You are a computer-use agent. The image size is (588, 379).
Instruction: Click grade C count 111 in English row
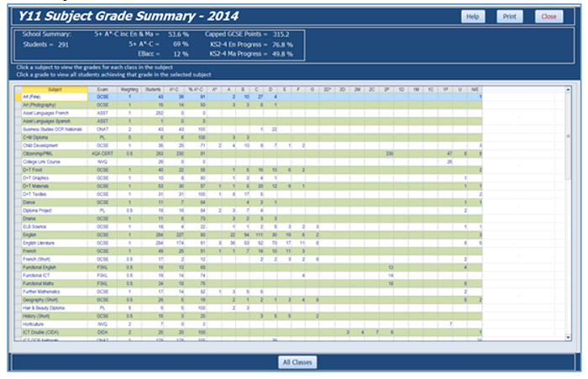pyautogui.click(x=257, y=235)
